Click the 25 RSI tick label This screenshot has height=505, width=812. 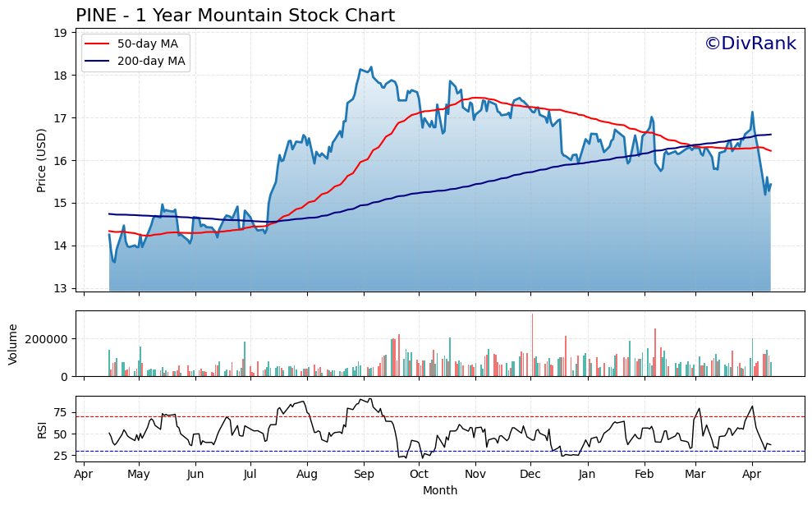coord(60,456)
